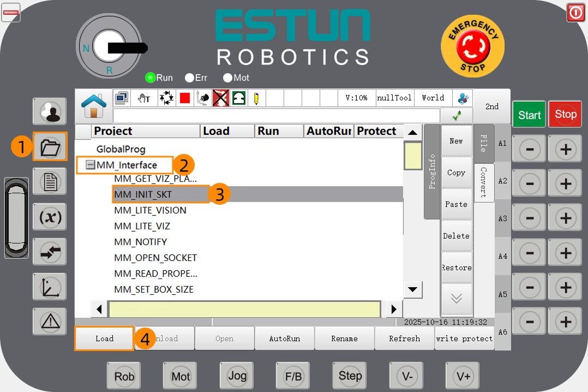Viewport: 588px width, 392px height.
Task: Click the A1 plus jog button
Action: (x=565, y=149)
